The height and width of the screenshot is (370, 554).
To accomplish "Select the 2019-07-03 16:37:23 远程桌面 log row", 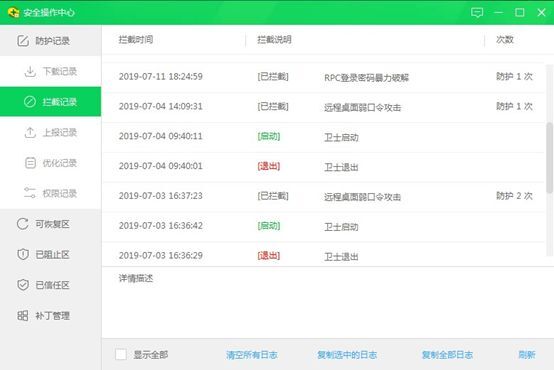I will [x=323, y=197].
